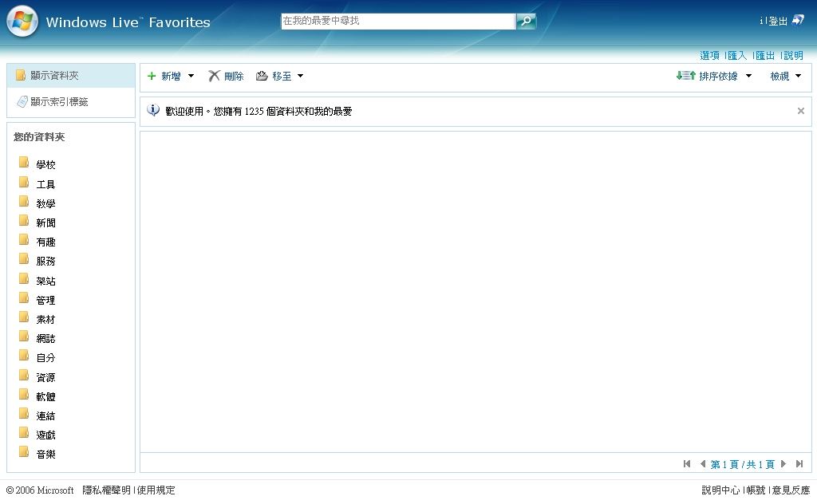Open the 新增 menu label
The height and width of the screenshot is (504, 817).
tap(171, 77)
